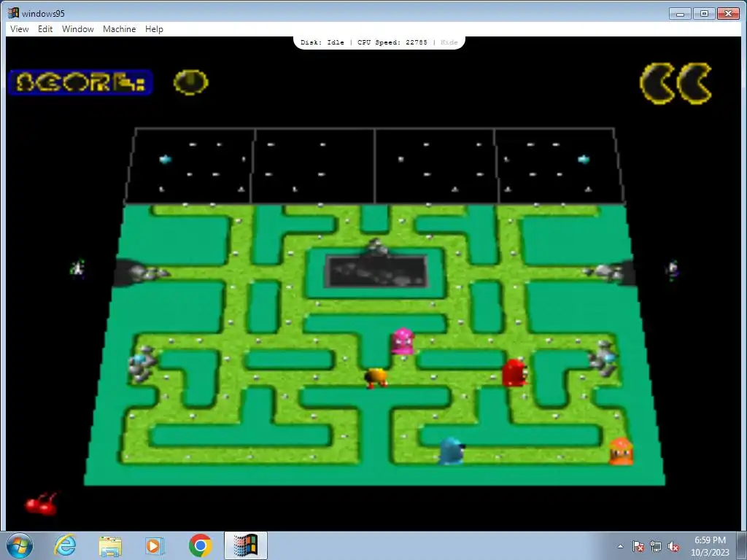Click the left tunnel rock pile

[149, 273]
